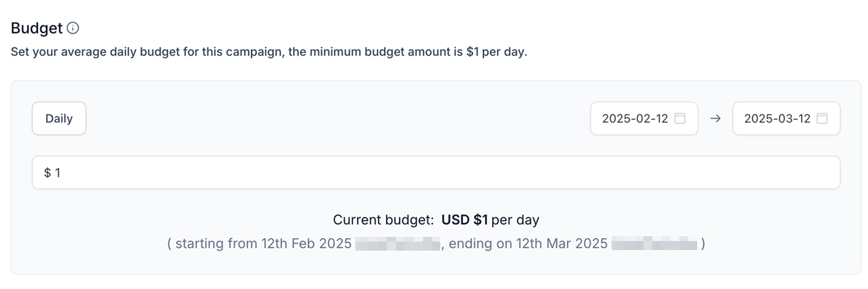
Task: Click the Current budget label
Action: click(x=383, y=220)
